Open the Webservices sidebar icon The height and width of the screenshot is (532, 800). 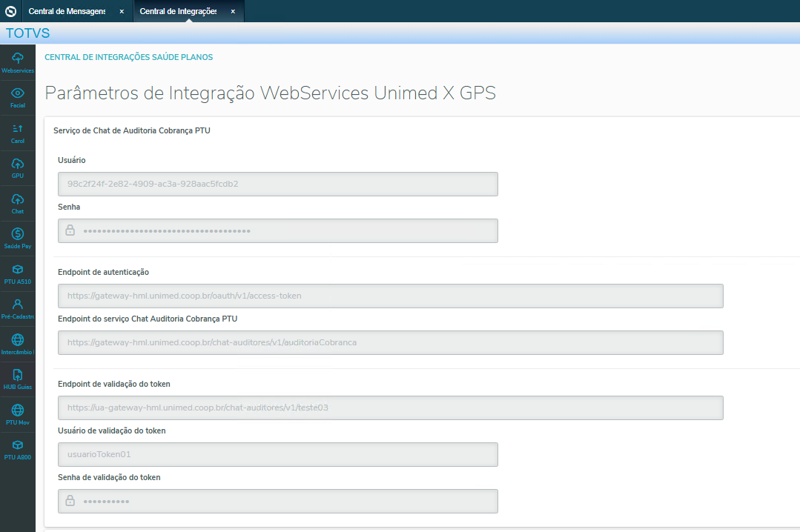17,63
